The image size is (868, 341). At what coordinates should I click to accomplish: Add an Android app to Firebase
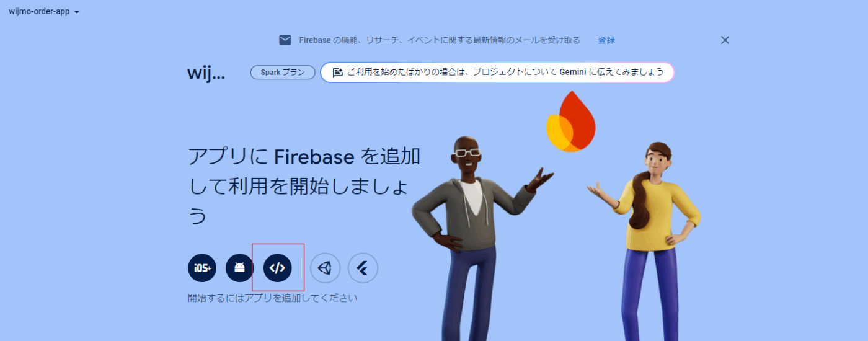point(240,268)
